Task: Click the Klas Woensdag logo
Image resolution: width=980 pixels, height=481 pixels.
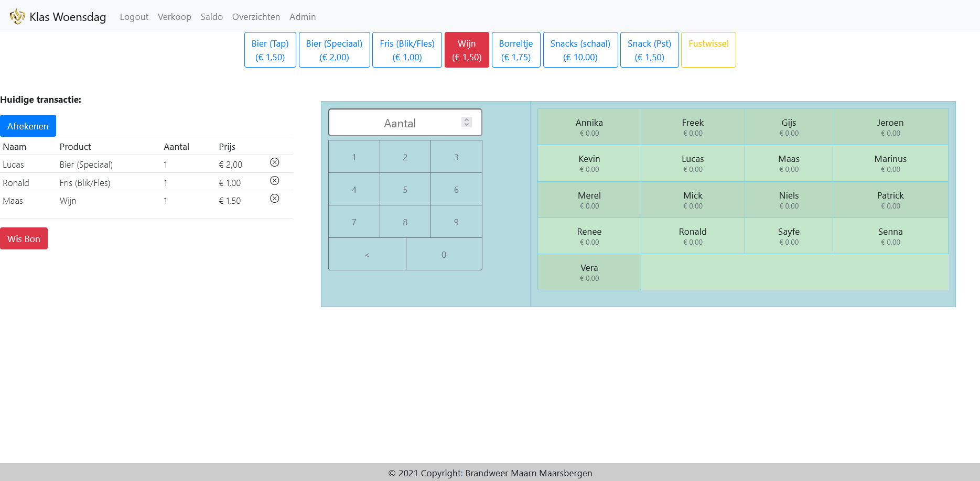Action: pos(17,16)
